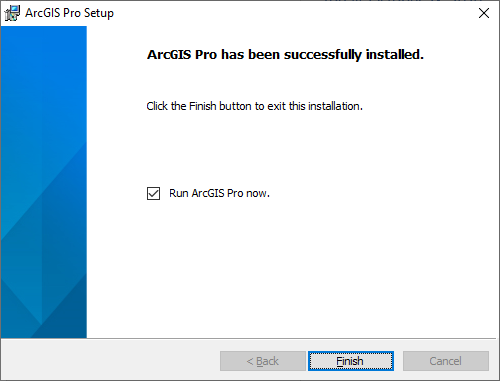Click the ArcGIS Pro Setup installer icon
The height and width of the screenshot is (381, 500).
tap(12, 13)
